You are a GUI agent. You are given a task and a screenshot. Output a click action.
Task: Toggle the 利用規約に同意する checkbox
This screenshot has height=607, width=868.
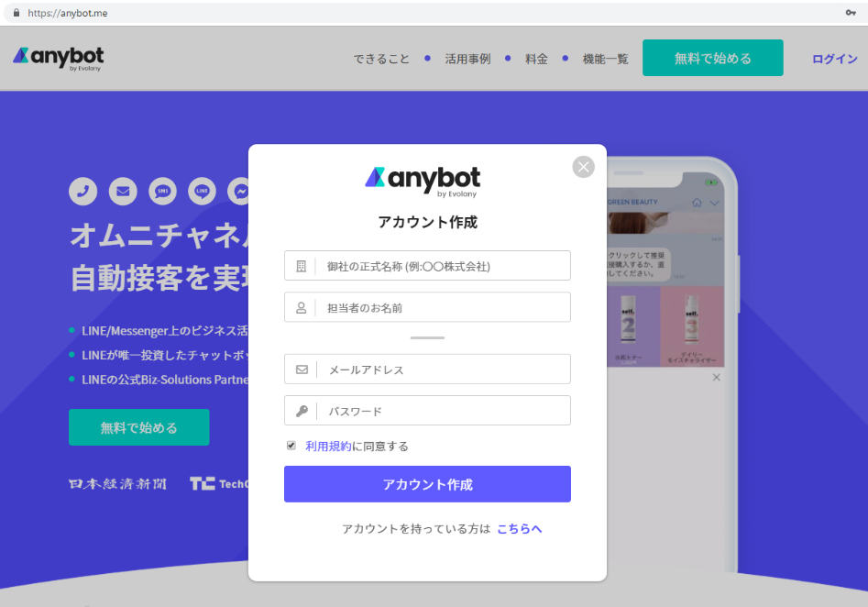tap(291, 446)
